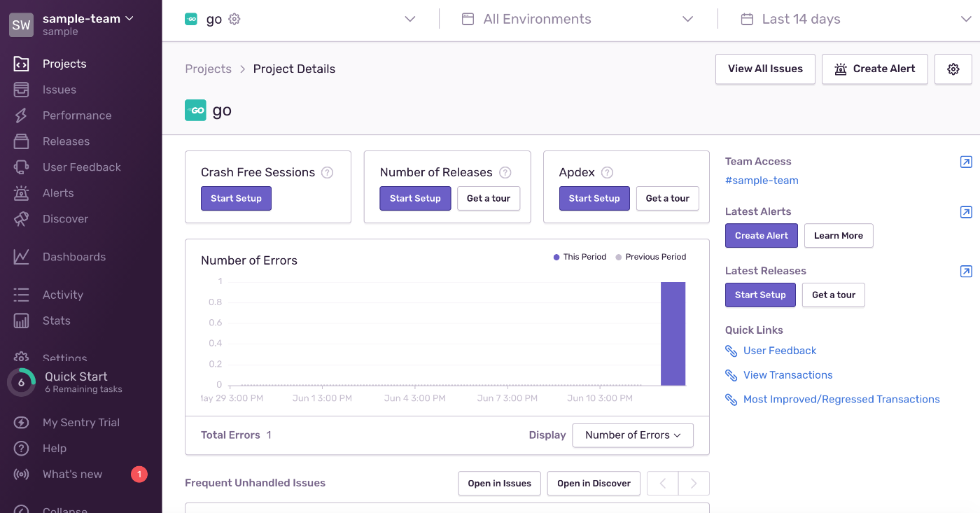
Task: Get a tour under Latest Releases
Action: (834, 295)
